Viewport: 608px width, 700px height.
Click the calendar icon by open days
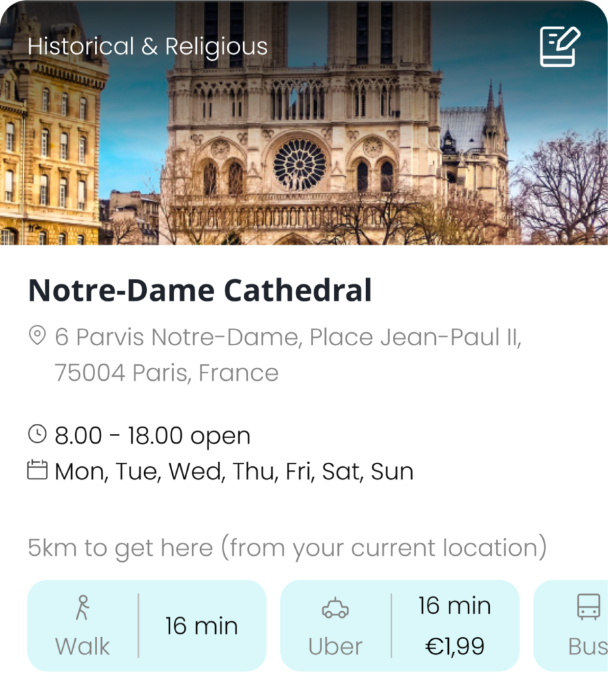37,470
